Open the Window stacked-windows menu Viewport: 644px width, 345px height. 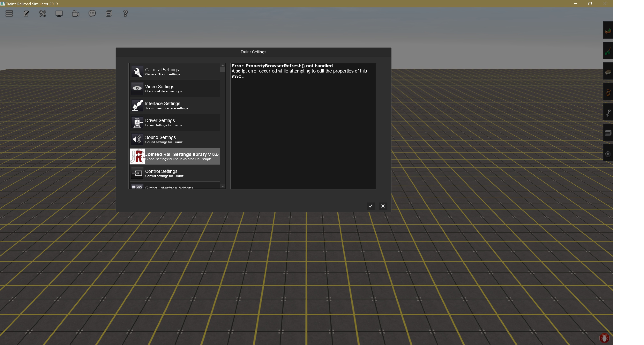(109, 14)
